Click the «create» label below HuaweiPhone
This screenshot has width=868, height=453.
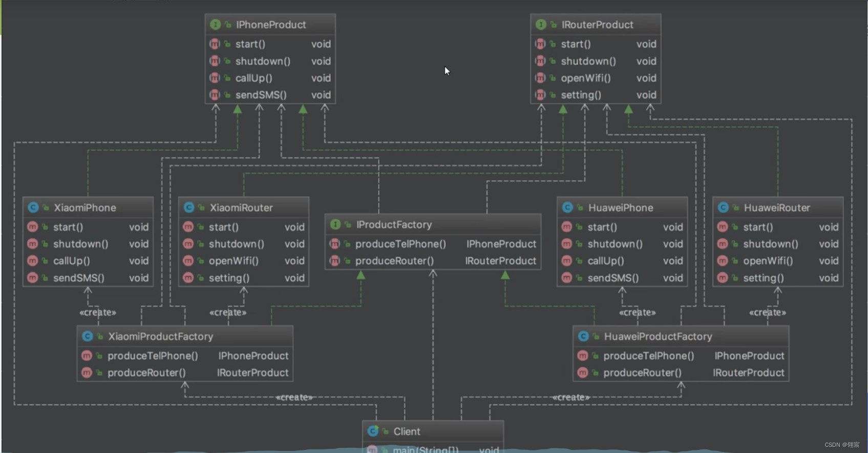[x=638, y=312]
